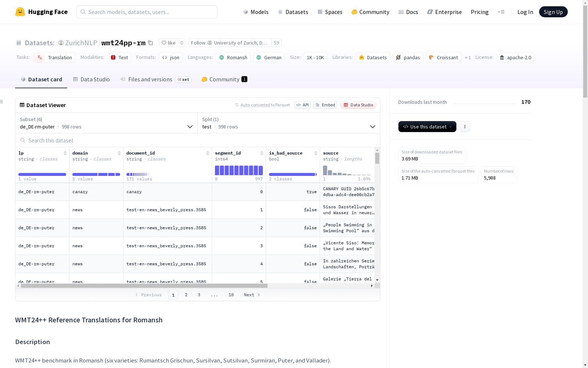Open the left sidebar table of contents icon

coord(2,102)
